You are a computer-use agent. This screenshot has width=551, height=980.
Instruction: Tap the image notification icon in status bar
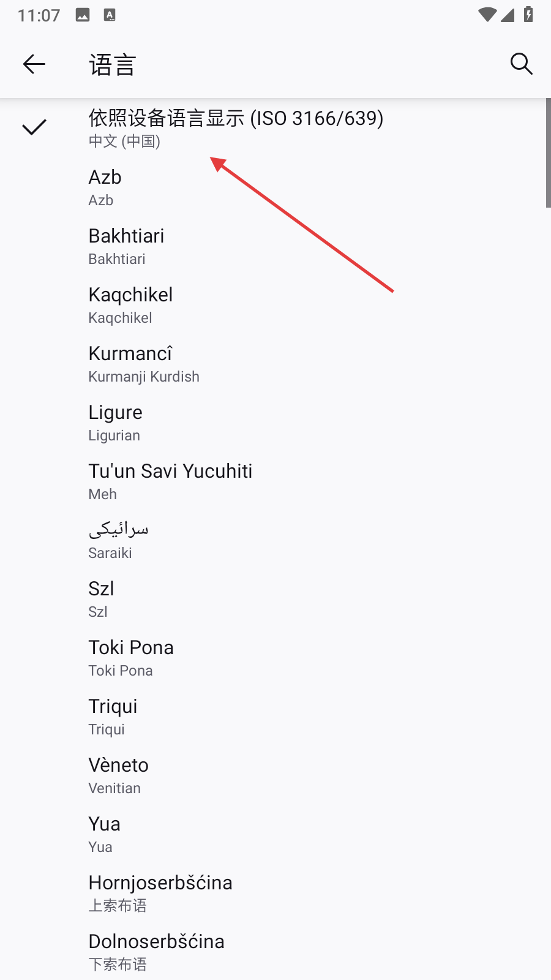point(83,15)
